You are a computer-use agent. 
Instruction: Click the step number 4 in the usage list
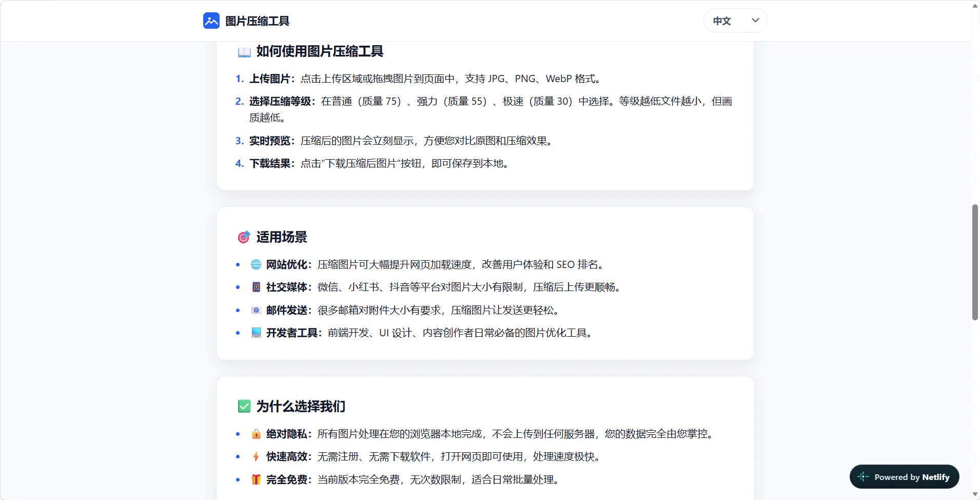[240, 163]
